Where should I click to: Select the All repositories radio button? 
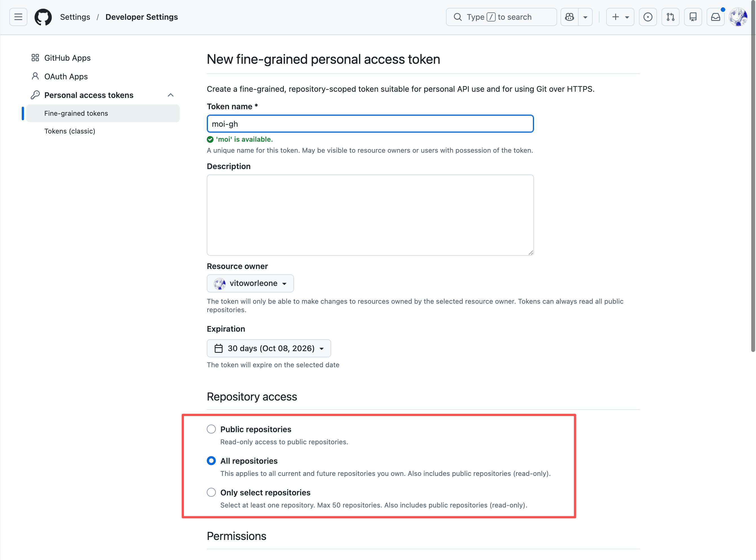[211, 461]
